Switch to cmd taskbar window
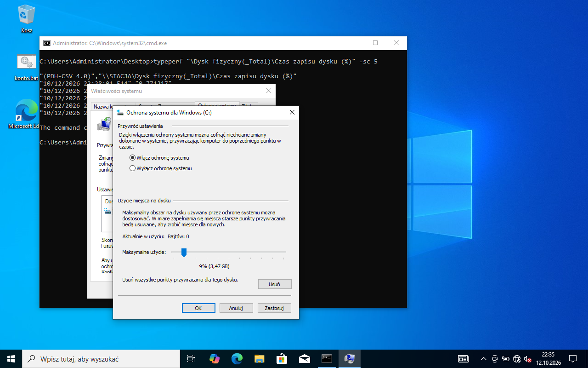Screen dimensions: 588x368 coord(327,359)
